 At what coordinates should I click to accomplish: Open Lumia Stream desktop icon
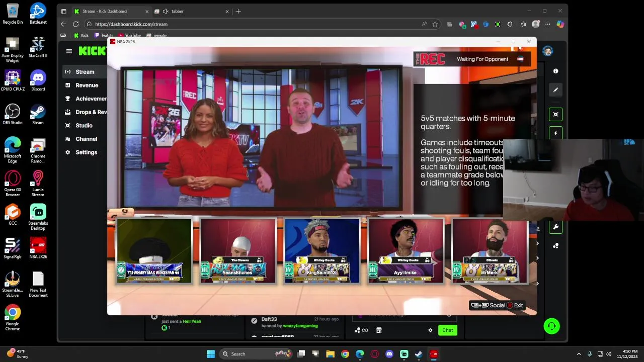[38, 184]
